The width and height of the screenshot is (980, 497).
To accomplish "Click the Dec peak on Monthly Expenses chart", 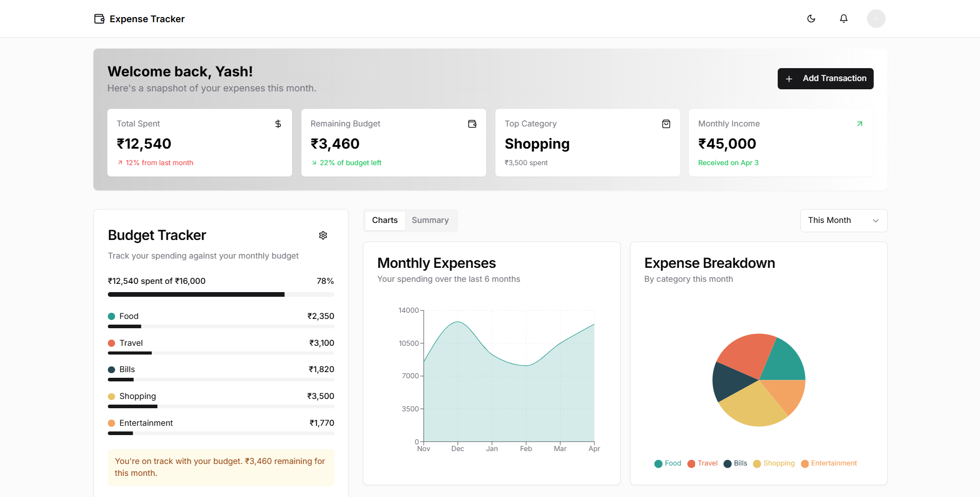I will 458,322.
